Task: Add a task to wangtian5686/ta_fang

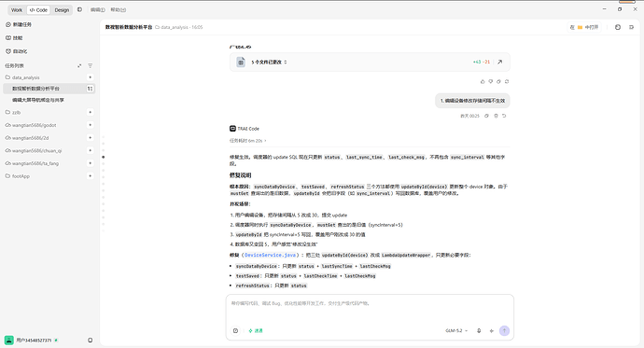Action: [90, 163]
